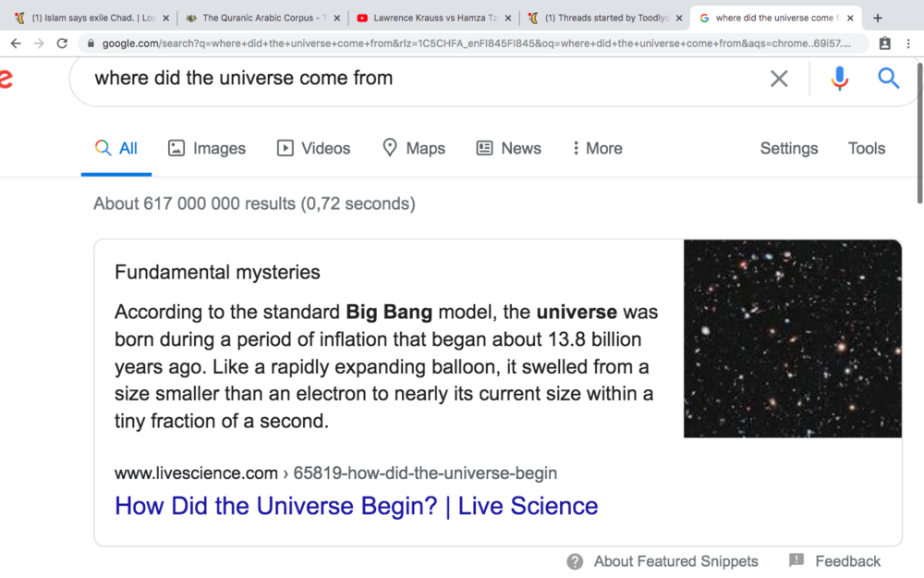Open search Tools options

pyautogui.click(x=867, y=148)
